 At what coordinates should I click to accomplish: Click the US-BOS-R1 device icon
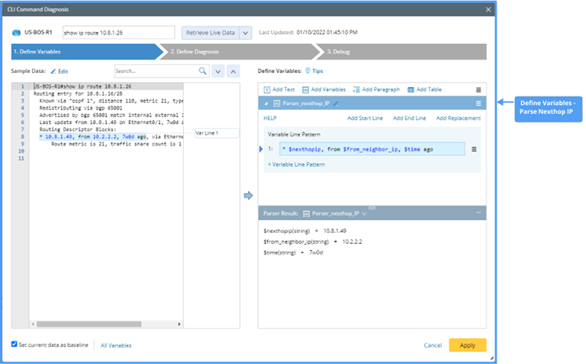pyautogui.click(x=16, y=33)
